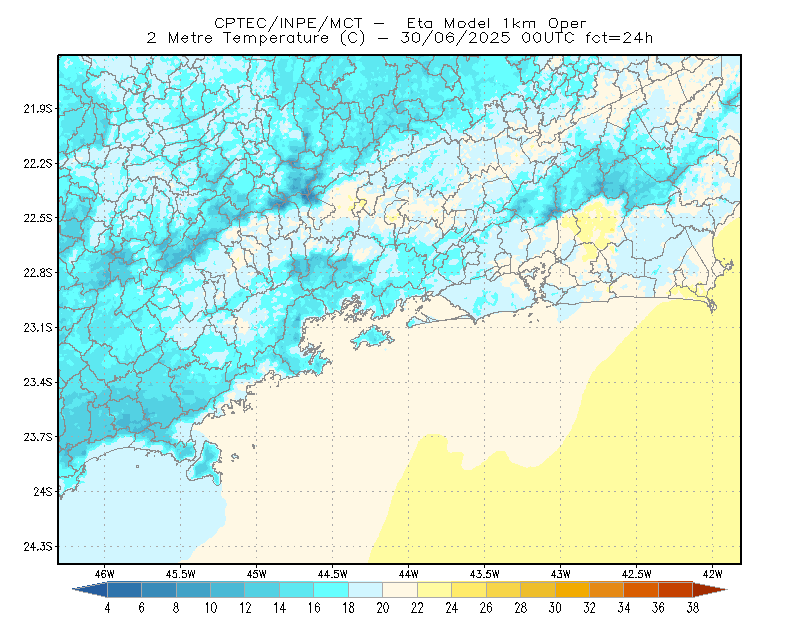This screenshot has width=800, height=618.
Task: Click the 16-18 bright cyan colorbar swatch
Action: pos(331,590)
